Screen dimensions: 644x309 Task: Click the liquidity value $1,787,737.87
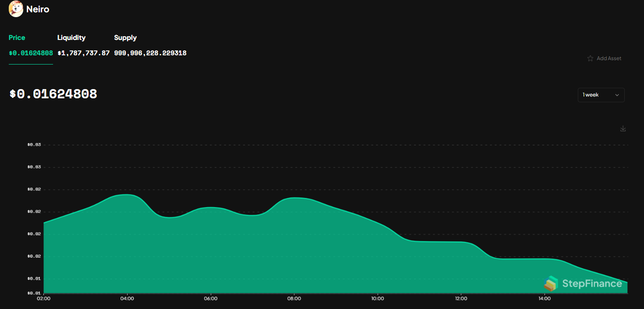coord(83,53)
